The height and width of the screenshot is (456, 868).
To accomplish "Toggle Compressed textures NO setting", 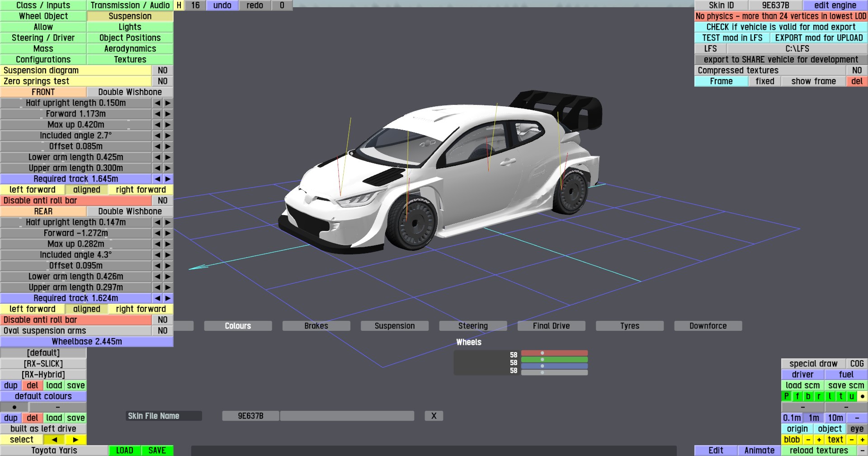I will 857,71.
